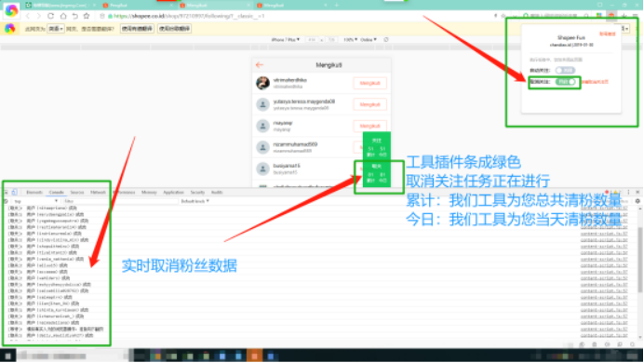Reload the page with the refresh icon
Screen dimensions: 644x363
pyautogui.click(x=50, y=16)
